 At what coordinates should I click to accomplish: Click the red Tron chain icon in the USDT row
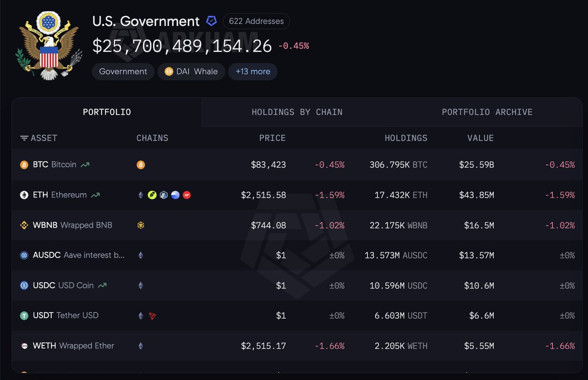point(152,316)
